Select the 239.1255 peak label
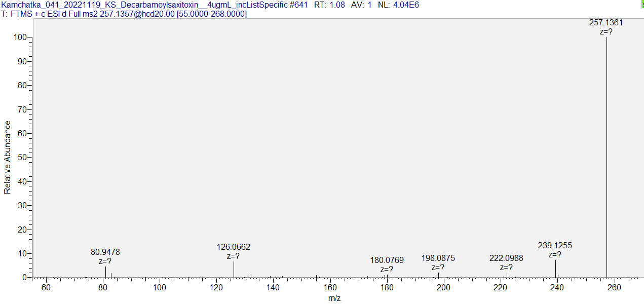 tap(555, 246)
